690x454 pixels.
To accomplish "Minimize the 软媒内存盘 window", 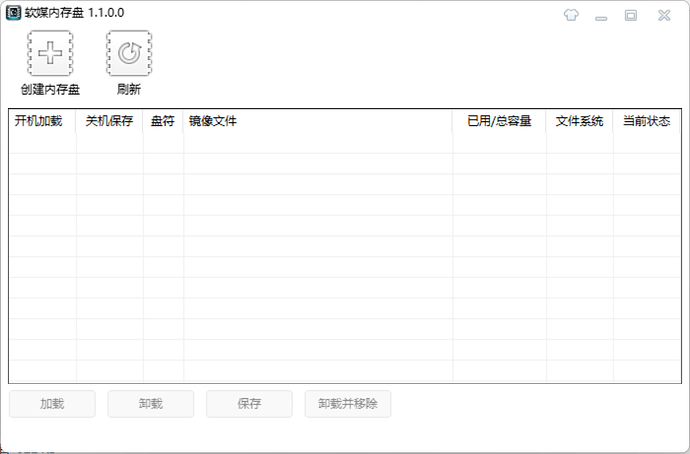I will pyautogui.click(x=601, y=16).
